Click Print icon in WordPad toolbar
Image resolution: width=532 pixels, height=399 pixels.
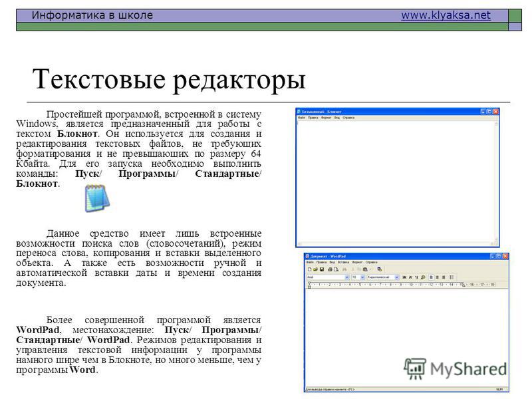pos(330,269)
